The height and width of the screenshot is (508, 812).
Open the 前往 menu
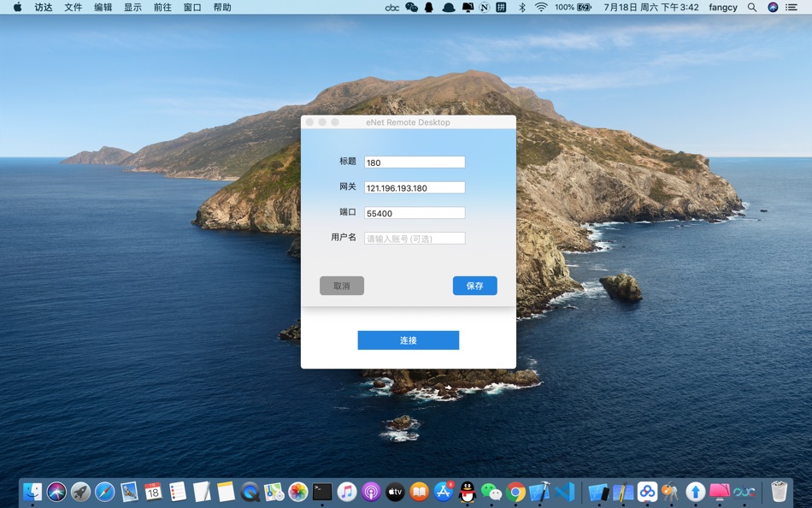[162, 7]
